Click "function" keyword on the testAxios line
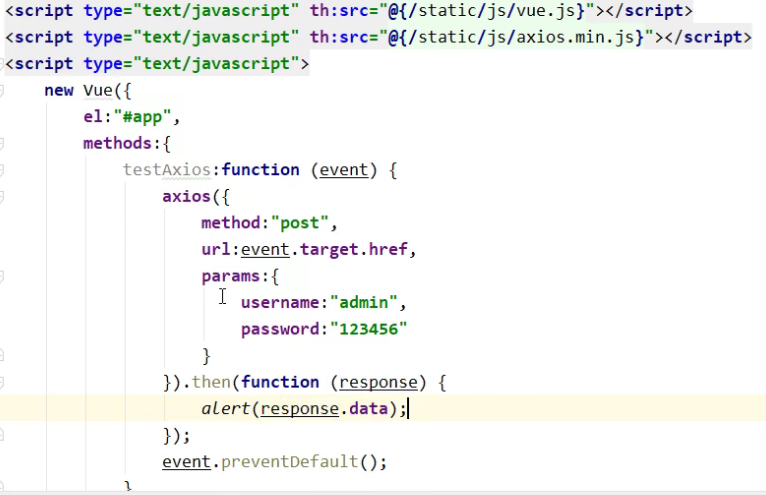 pyautogui.click(x=260, y=170)
